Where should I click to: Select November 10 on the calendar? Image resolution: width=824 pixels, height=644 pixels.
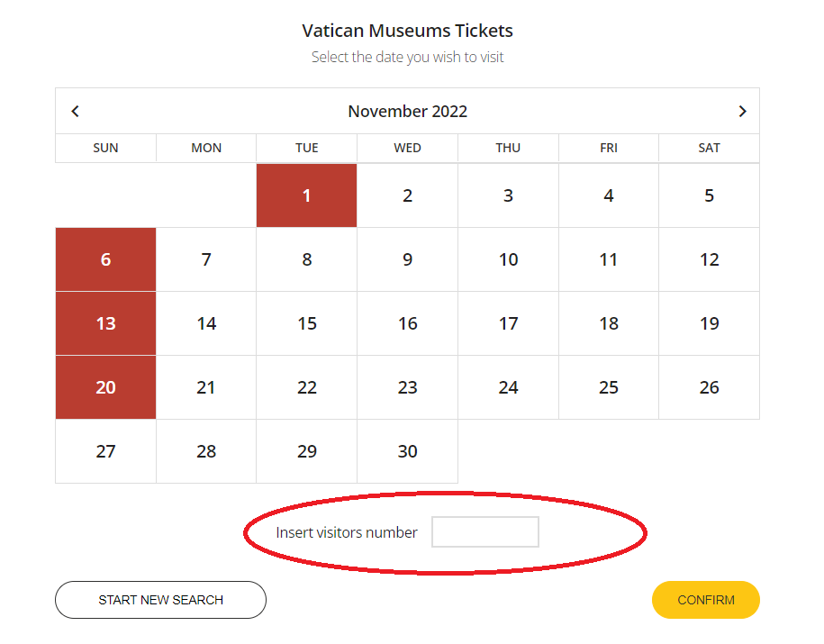click(x=508, y=259)
